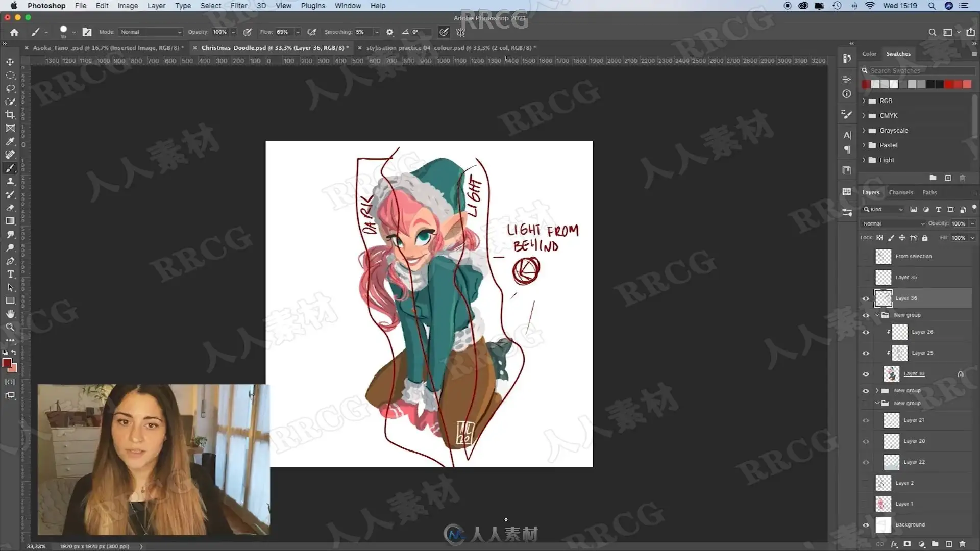Select the Crop tool
Viewport: 980px width, 551px height.
click(x=10, y=115)
